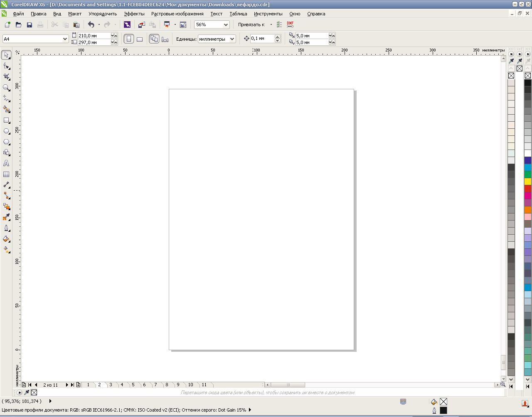Select the Rectangle tool

click(6, 120)
